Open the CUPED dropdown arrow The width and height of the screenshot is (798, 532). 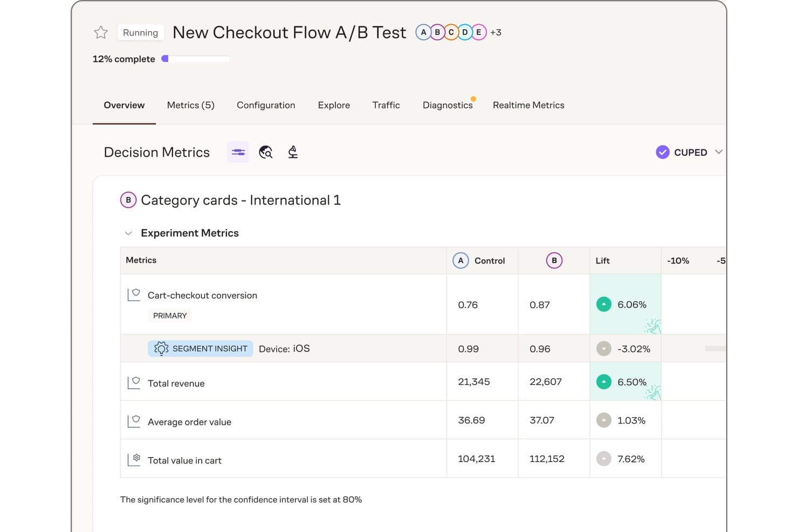[718, 152]
